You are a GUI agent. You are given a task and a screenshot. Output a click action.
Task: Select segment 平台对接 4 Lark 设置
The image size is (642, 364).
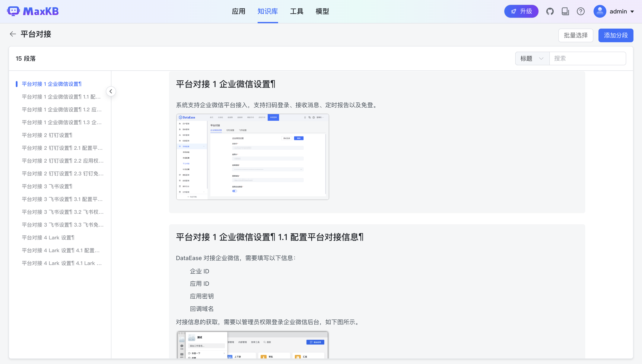48,237
